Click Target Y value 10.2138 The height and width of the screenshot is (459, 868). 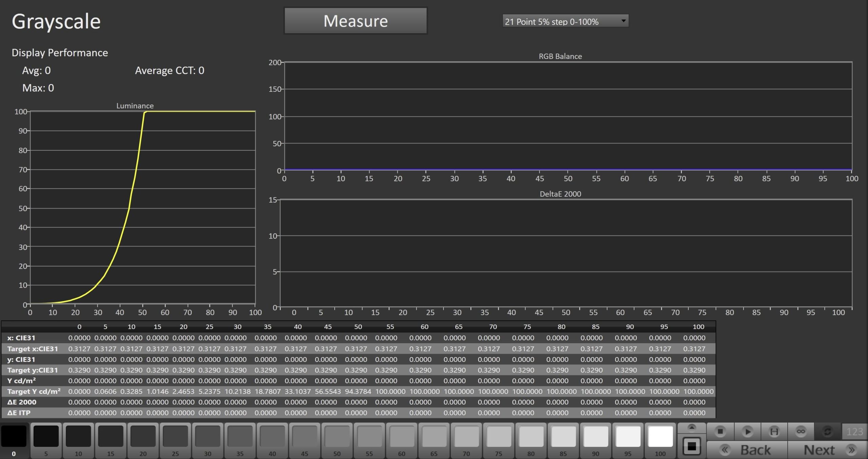tap(237, 391)
